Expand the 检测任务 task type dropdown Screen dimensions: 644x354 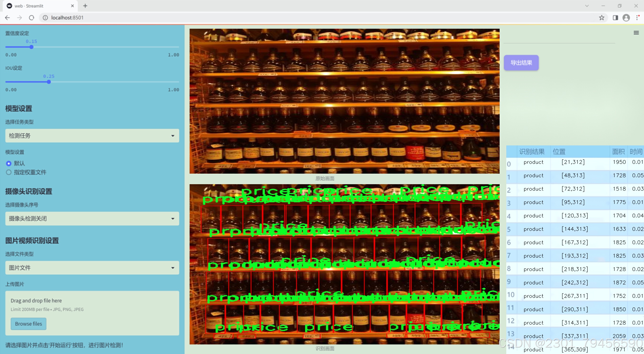(92, 136)
